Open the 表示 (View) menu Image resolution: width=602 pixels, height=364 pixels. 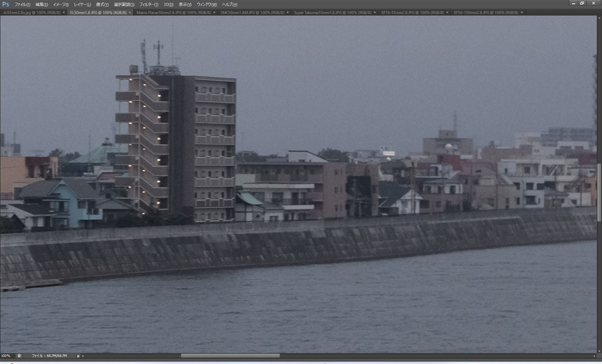185,5
